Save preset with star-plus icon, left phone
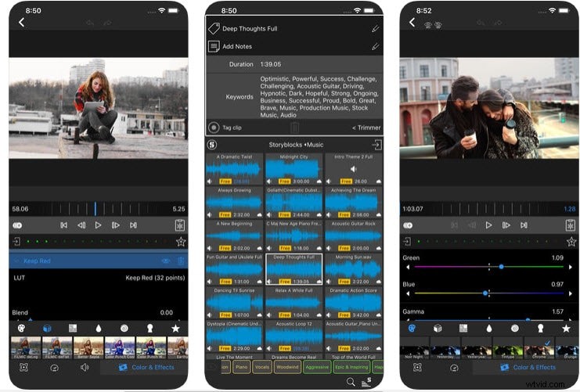Viewport: 580px width, 392px height. point(181,242)
